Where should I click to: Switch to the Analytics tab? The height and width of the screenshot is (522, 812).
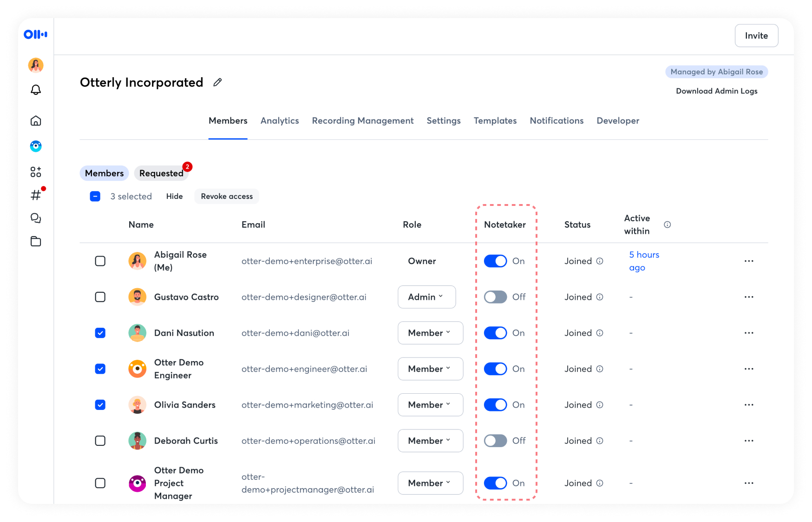pyautogui.click(x=280, y=121)
